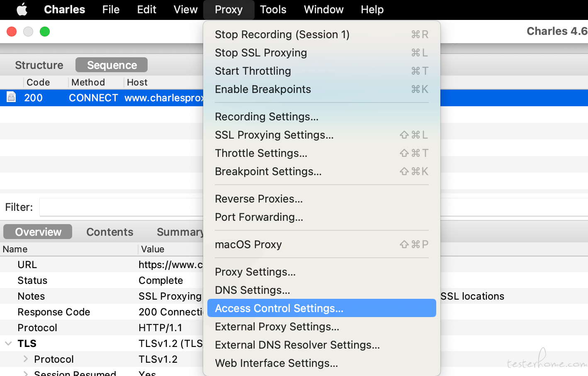Open the File menu
588x376 pixels.
pos(111,9)
